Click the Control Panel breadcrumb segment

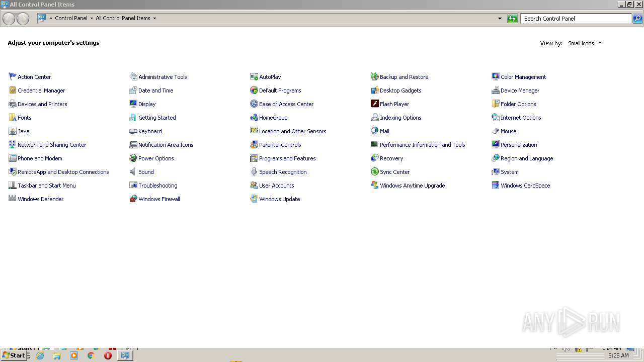pyautogui.click(x=71, y=18)
